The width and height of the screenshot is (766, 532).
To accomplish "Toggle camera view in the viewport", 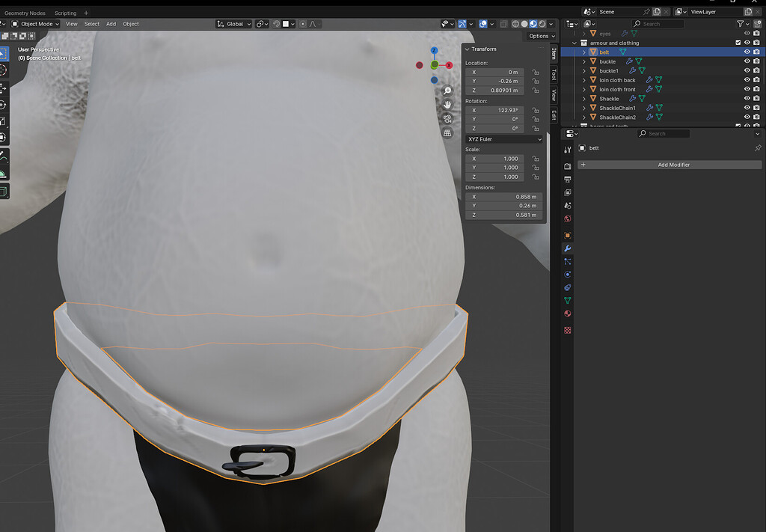I will (x=447, y=118).
